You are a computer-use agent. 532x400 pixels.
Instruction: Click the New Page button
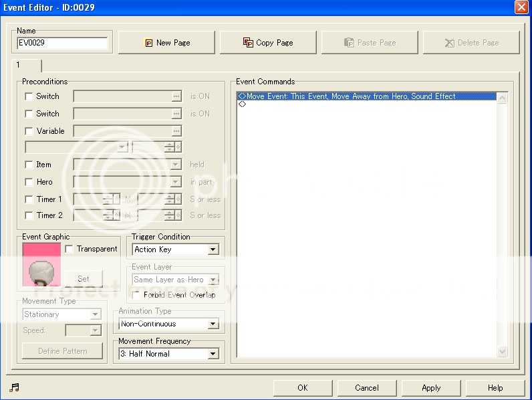coord(167,43)
